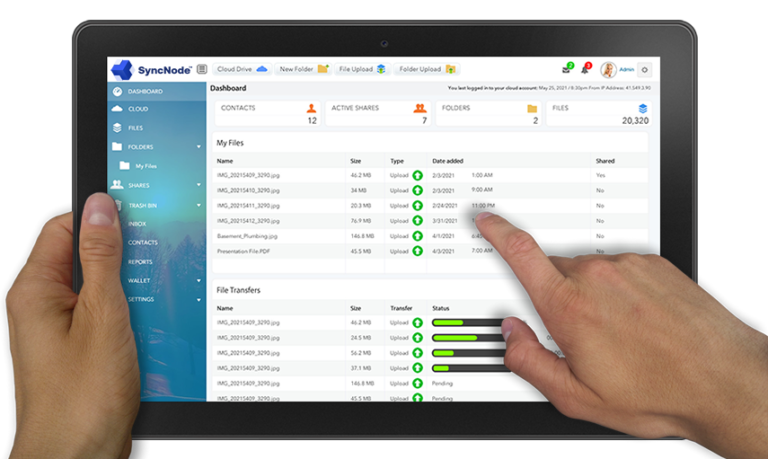Click the Pending status of 146.8 MB transfer

[x=442, y=384]
